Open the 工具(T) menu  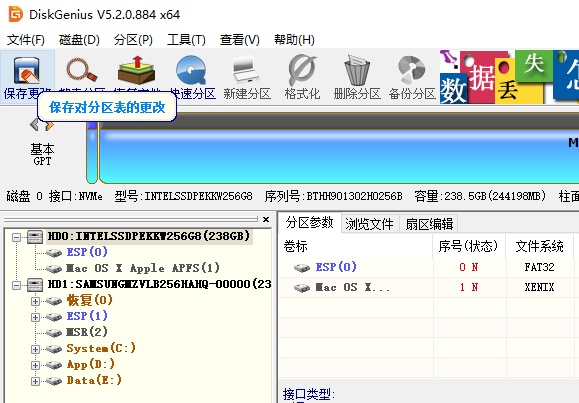coord(186,40)
